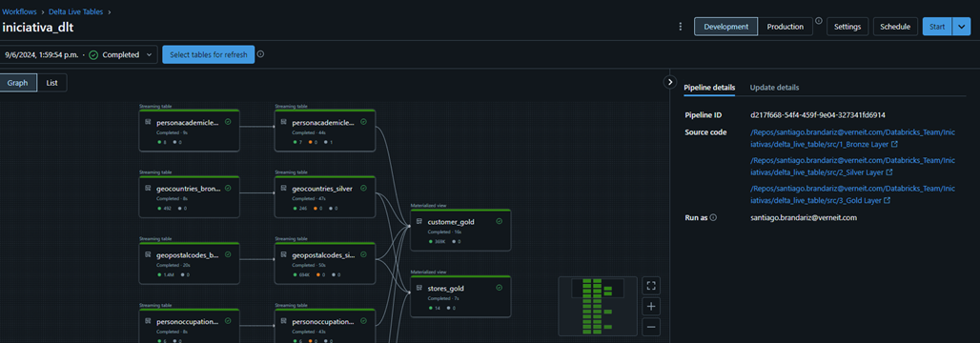
Task: Switch pipeline mode to Development
Action: pos(725,27)
